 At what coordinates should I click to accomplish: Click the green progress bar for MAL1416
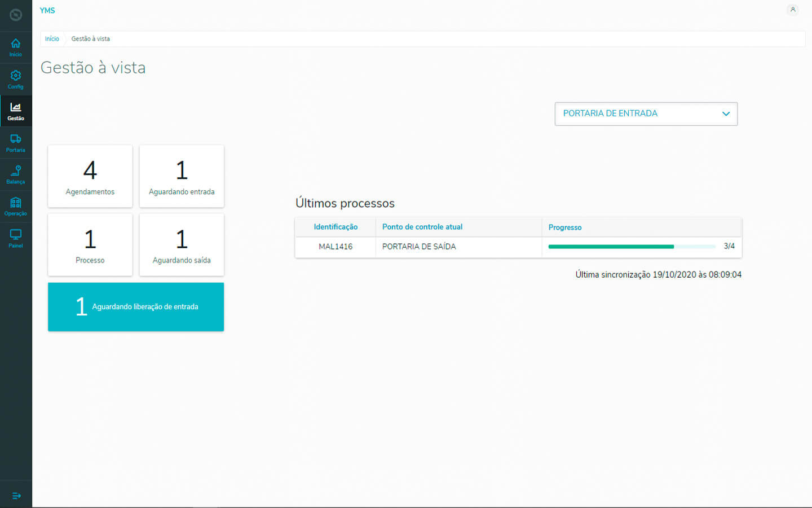click(x=632, y=247)
